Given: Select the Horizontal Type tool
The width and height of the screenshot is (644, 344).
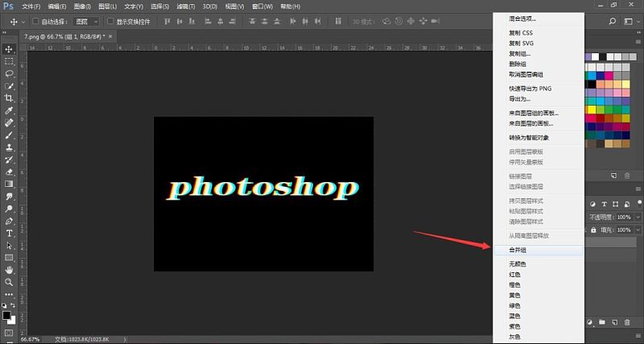Looking at the screenshot, I should coord(9,234).
